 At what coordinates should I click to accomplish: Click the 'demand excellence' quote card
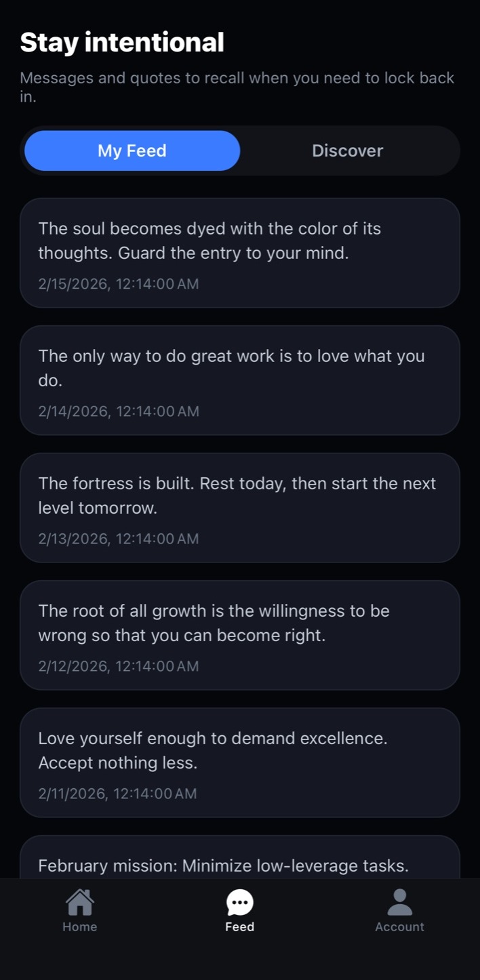(239, 762)
